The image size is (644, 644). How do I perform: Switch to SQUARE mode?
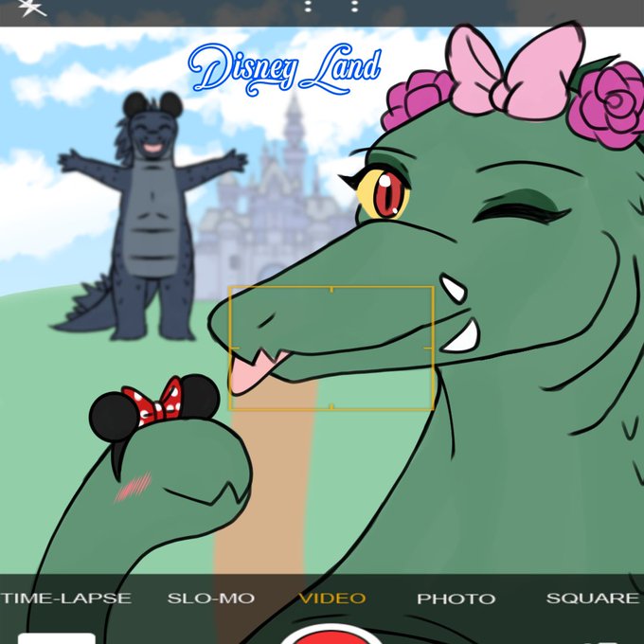tap(593, 598)
